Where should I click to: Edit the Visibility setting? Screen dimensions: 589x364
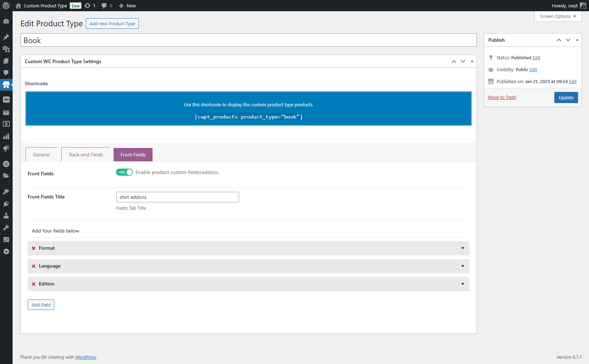[x=533, y=70]
